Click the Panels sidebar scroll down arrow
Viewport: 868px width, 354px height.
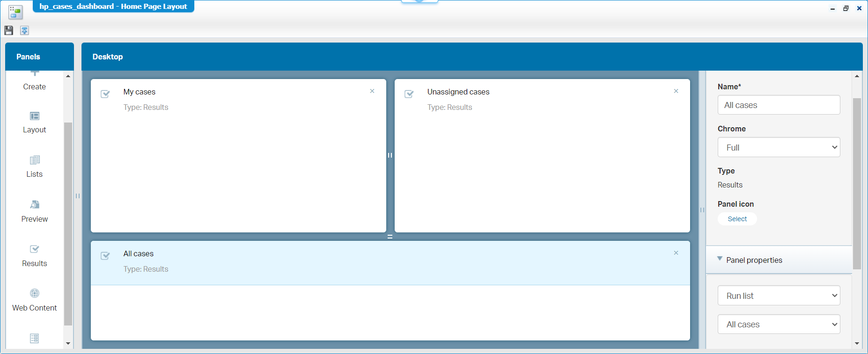pos(68,343)
